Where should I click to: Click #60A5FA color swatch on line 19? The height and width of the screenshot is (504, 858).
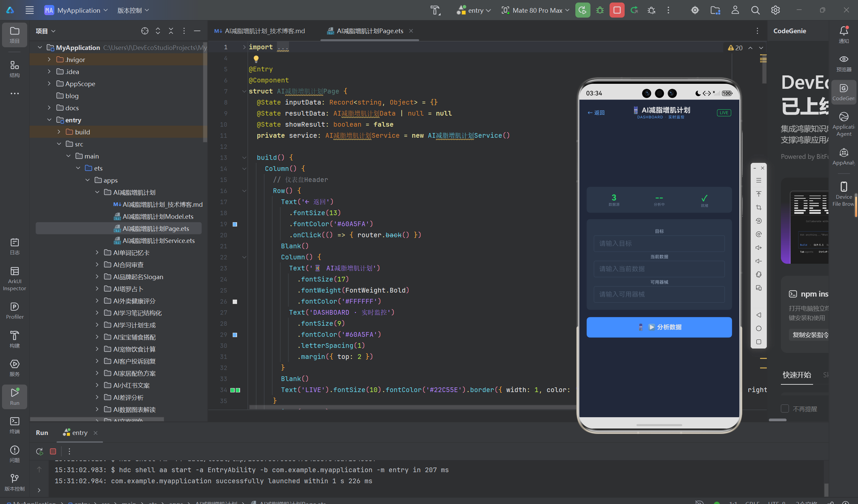(x=235, y=224)
